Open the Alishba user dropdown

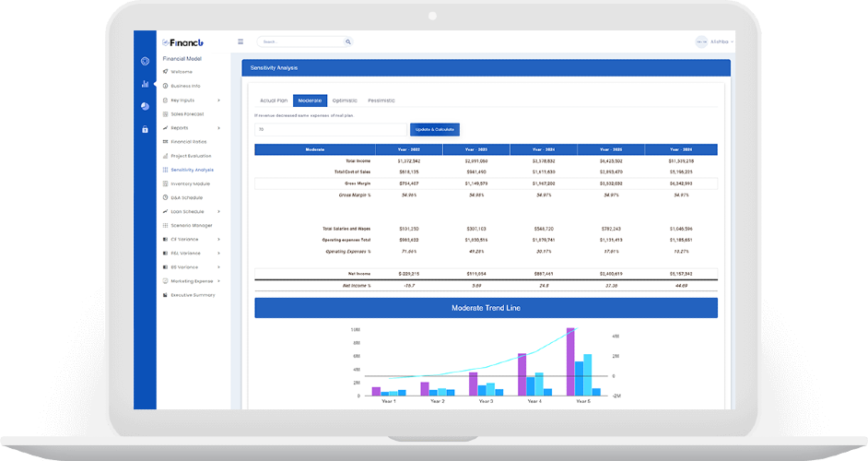coord(721,41)
